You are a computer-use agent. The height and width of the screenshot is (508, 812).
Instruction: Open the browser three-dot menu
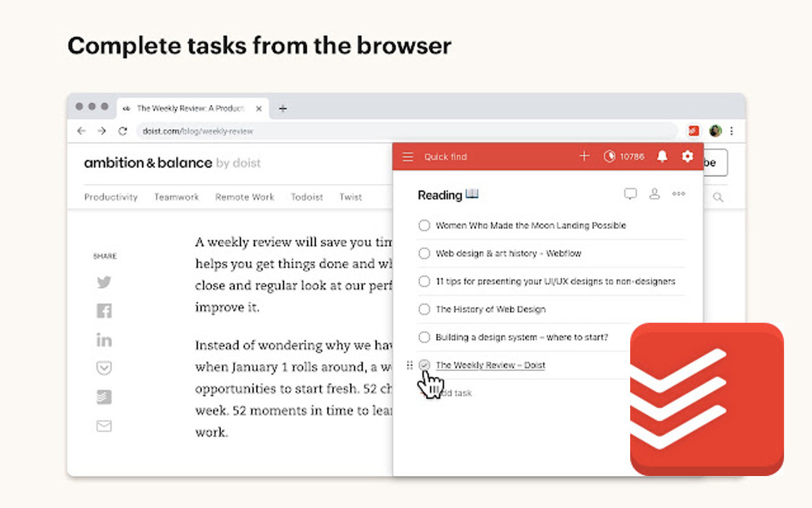732,131
